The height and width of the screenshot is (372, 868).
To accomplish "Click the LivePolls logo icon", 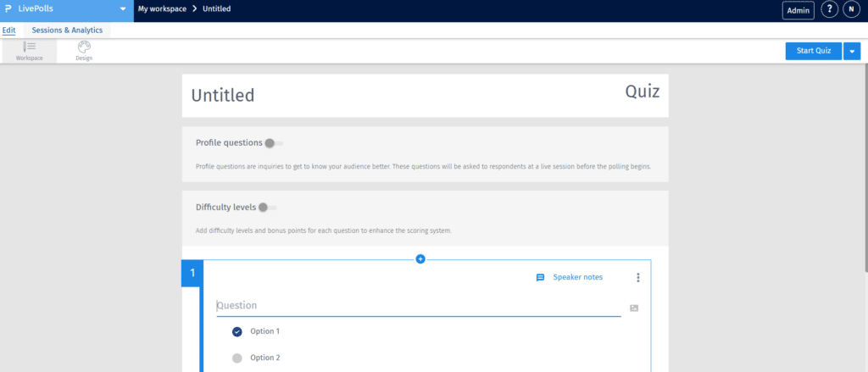I will (x=8, y=9).
